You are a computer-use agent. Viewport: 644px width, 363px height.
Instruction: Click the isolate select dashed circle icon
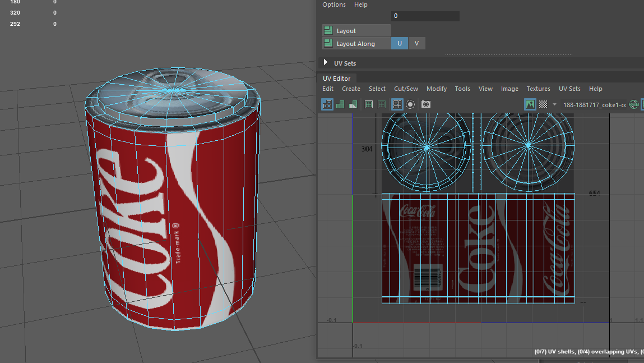411,104
